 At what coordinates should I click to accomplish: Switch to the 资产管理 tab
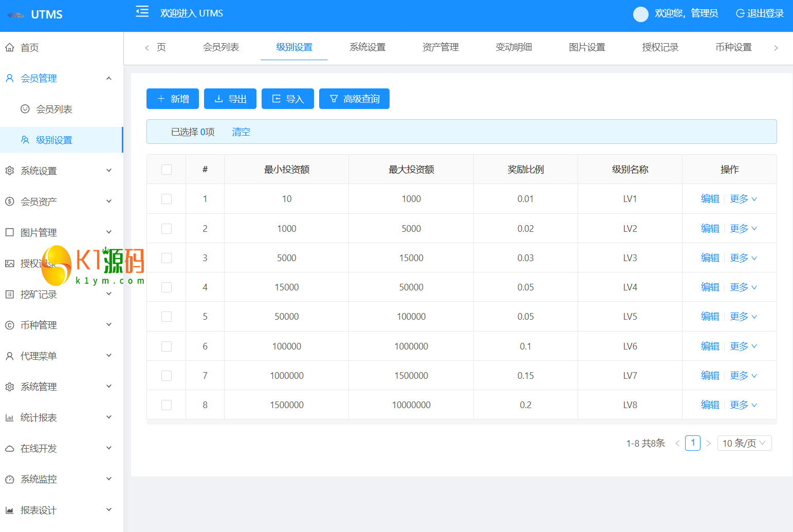click(x=440, y=47)
